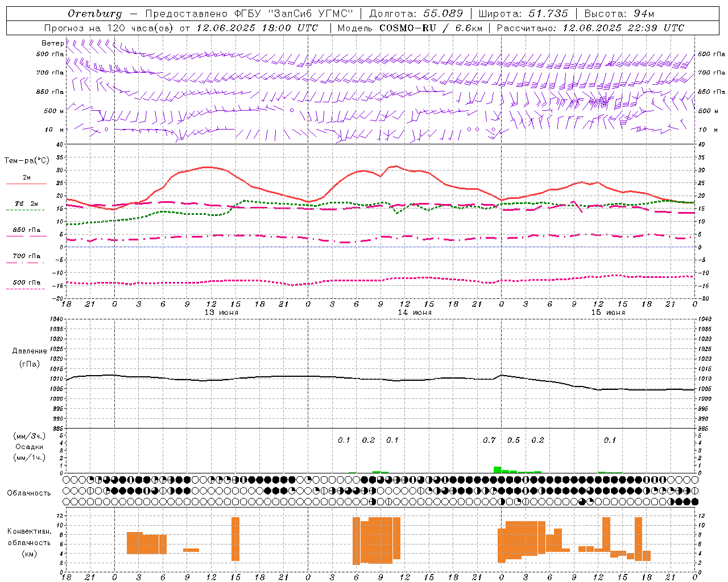Click the Тем-ра(°C) axis title
Screen dimensions: 728x582
coord(26,161)
